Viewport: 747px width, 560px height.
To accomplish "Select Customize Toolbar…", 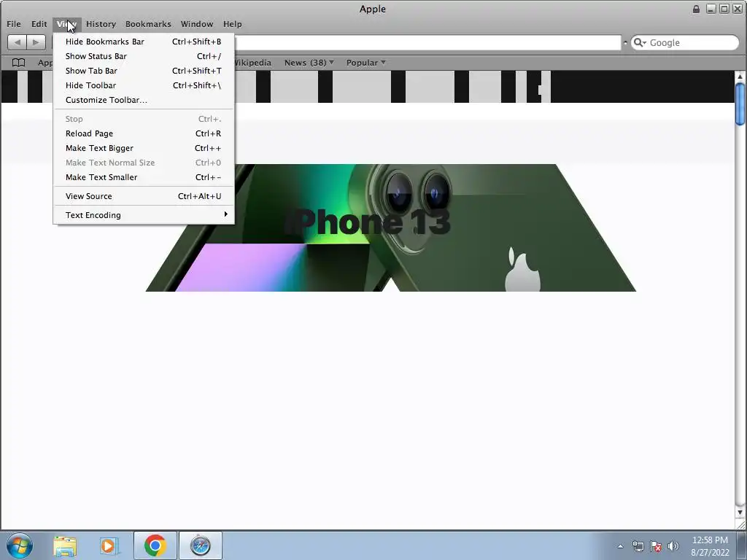I will point(144,100).
